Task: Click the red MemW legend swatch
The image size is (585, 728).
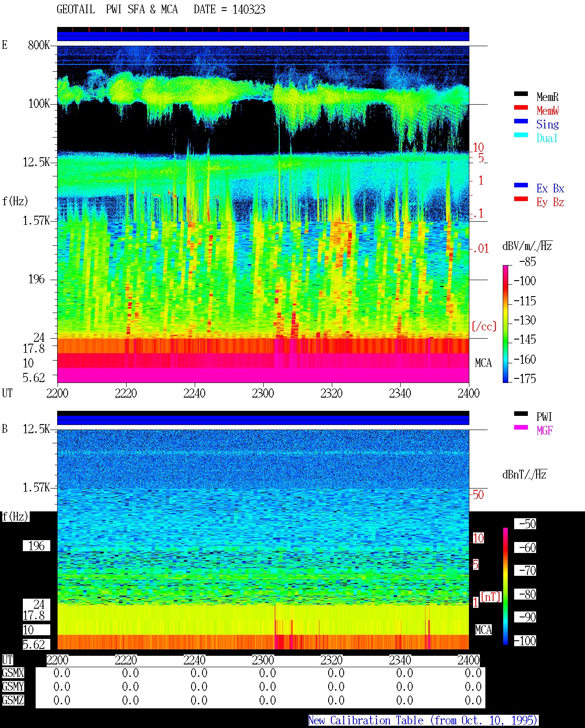Action: (521, 108)
